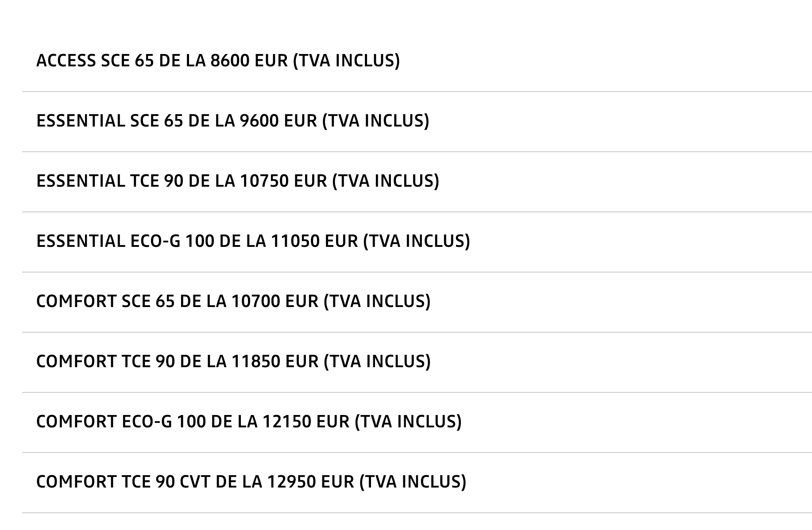This screenshot has height=530, width=812.
Task: Expand Comfort ECO-G 100 version details
Action: [248, 422]
